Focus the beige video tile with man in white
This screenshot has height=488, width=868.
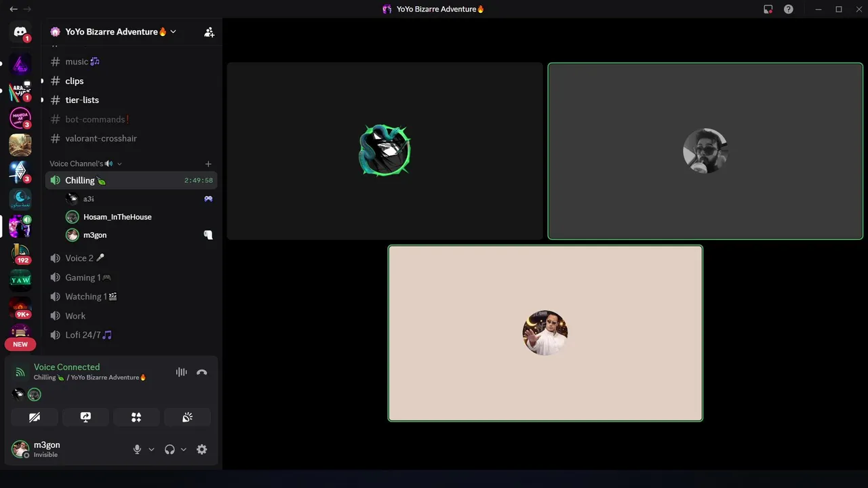545,333
